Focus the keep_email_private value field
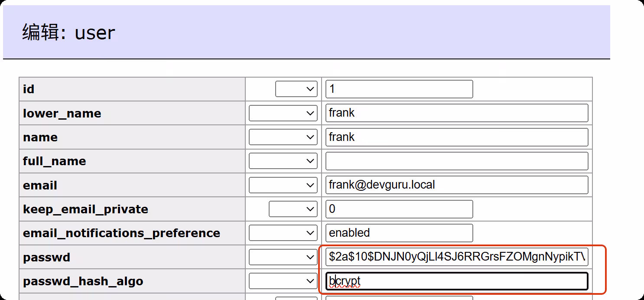This screenshot has width=644, height=300. point(399,209)
